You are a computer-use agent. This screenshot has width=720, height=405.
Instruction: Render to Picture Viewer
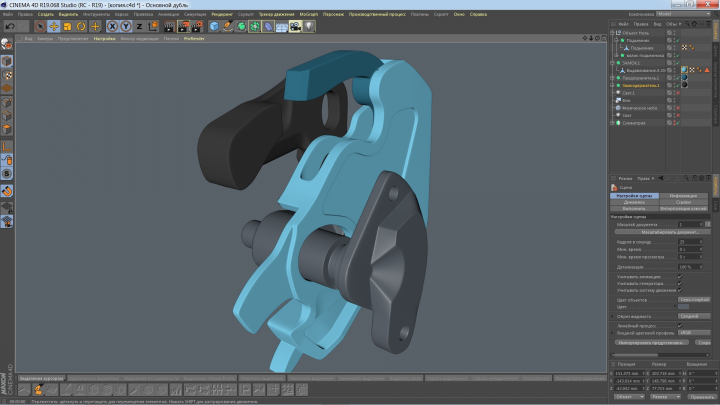pos(183,26)
